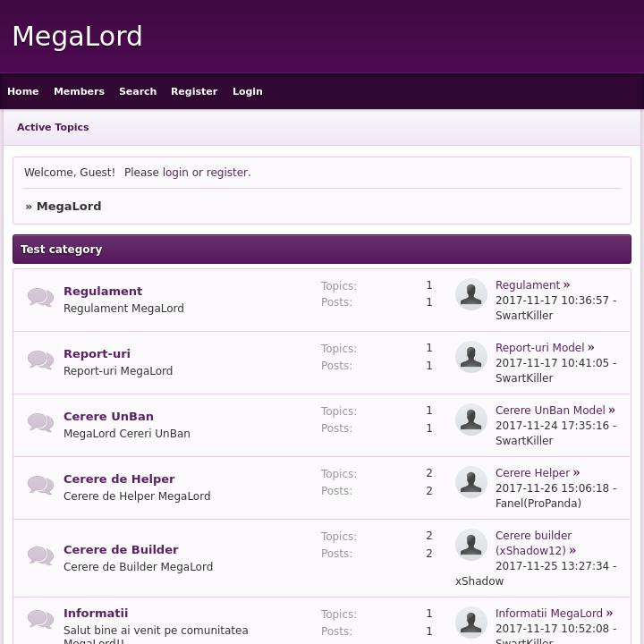Click the avatar beside the Report-uri Model post
The height and width of the screenshot is (644, 644).
point(471,357)
